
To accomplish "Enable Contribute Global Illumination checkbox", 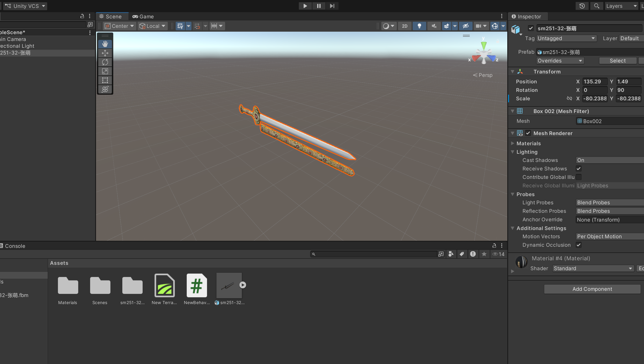I will (578, 177).
